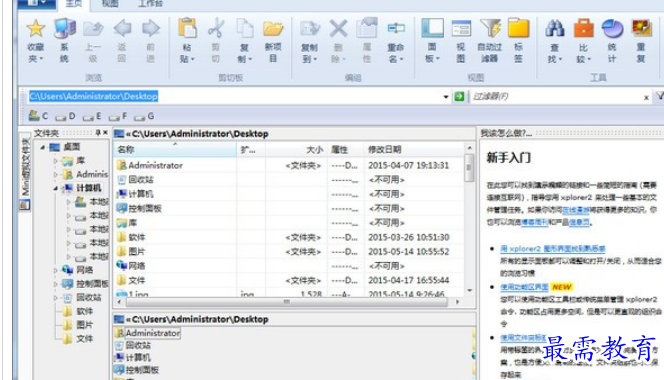Switch to the 主页 ribbon tab
664x380 pixels.
[x=74, y=4]
